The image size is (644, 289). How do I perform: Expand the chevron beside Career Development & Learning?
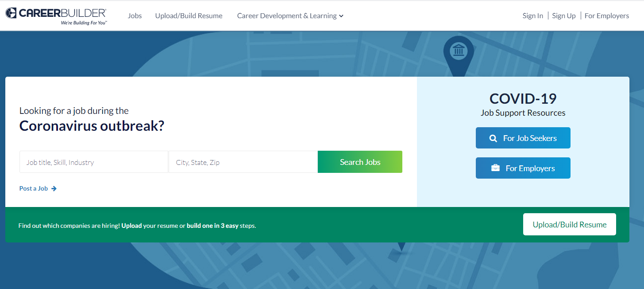pyautogui.click(x=341, y=16)
